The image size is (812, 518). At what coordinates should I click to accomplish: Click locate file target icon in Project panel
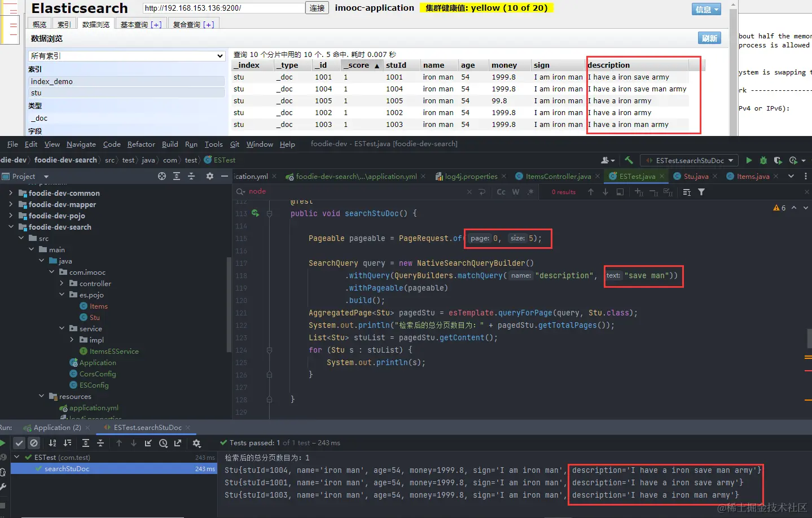(162, 177)
